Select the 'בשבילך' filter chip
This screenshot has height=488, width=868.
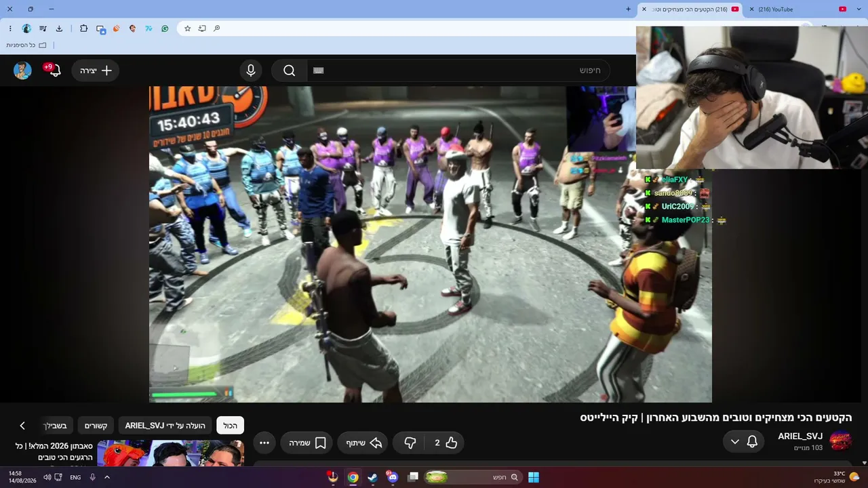56,426
